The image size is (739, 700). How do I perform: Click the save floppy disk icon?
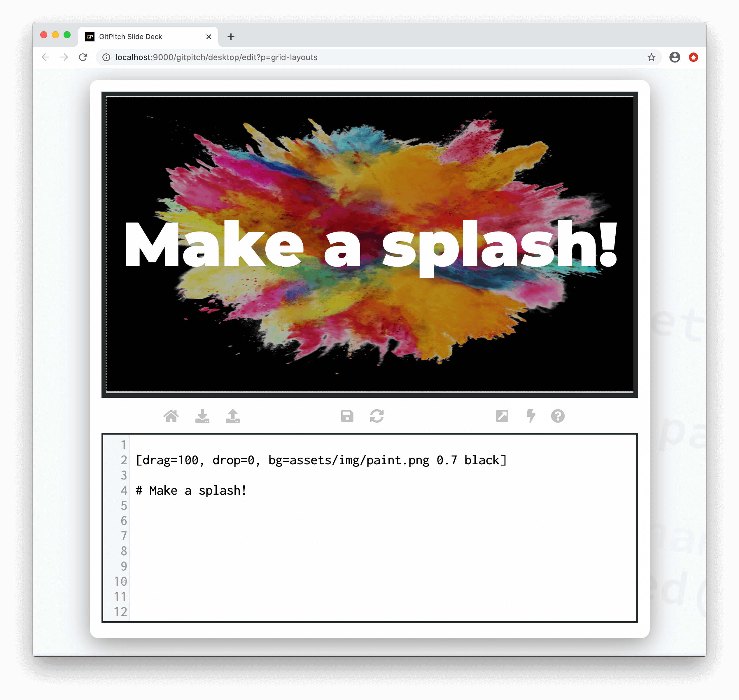[x=347, y=416]
